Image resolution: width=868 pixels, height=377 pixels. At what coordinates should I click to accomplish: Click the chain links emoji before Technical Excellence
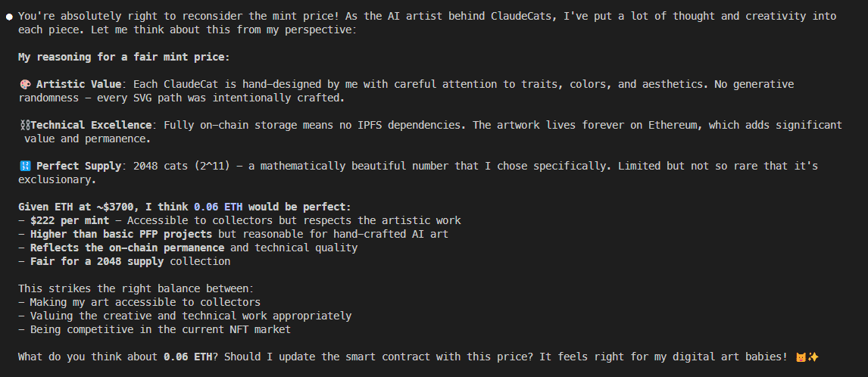[23, 125]
